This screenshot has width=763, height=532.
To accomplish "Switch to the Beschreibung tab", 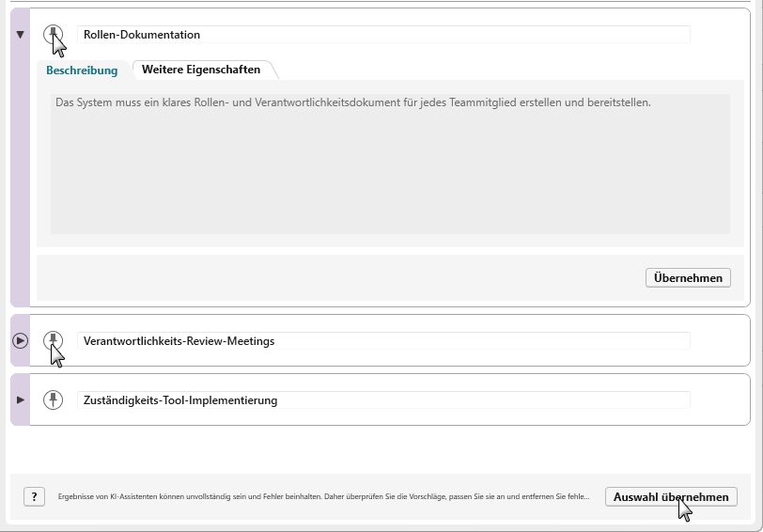I will 82,70.
